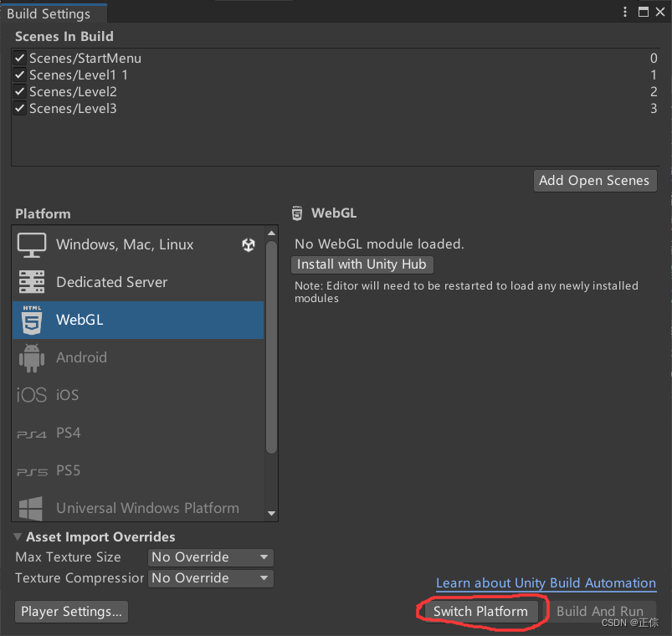Click the WebGL HTML5 platform icon
This screenshot has height=636, width=672.
click(x=32, y=320)
